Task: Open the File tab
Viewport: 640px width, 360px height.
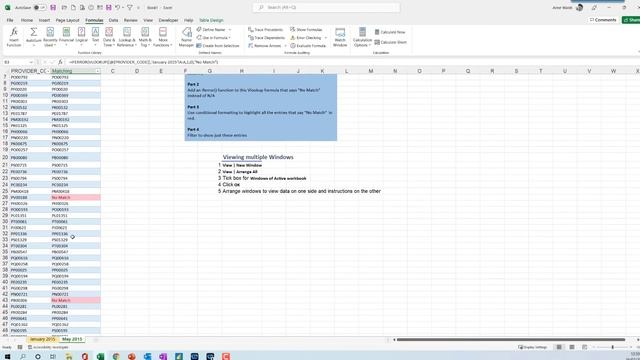Action: coord(10,20)
